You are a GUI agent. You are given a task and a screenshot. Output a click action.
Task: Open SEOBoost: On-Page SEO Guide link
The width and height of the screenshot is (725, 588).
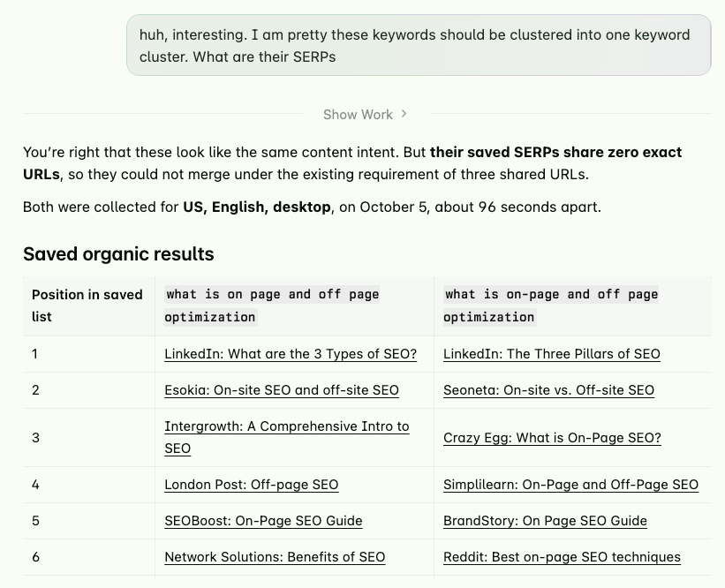pos(263,521)
